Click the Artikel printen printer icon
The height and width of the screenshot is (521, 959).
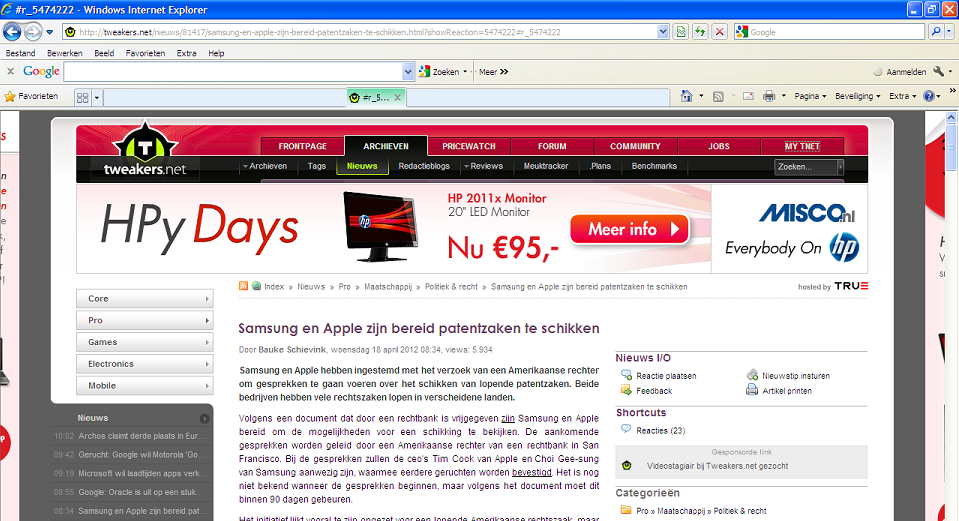752,390
